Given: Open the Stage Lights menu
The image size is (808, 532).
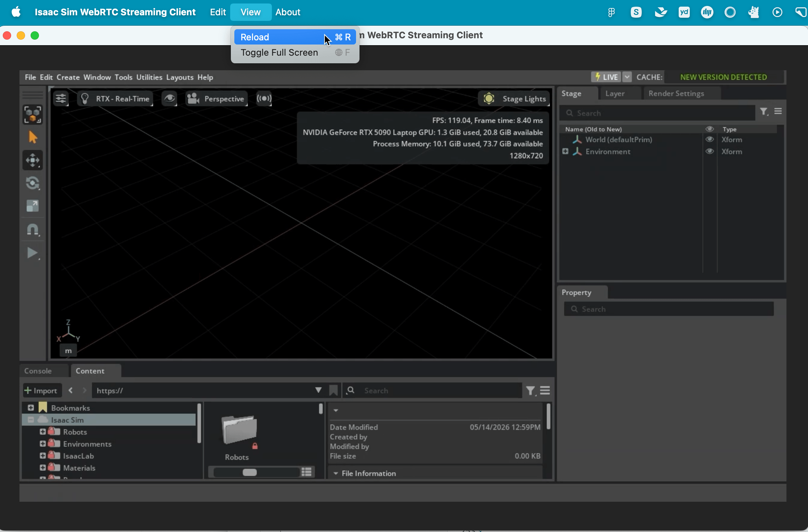Looking at the screenshot, I should click(x=514, y=99).
